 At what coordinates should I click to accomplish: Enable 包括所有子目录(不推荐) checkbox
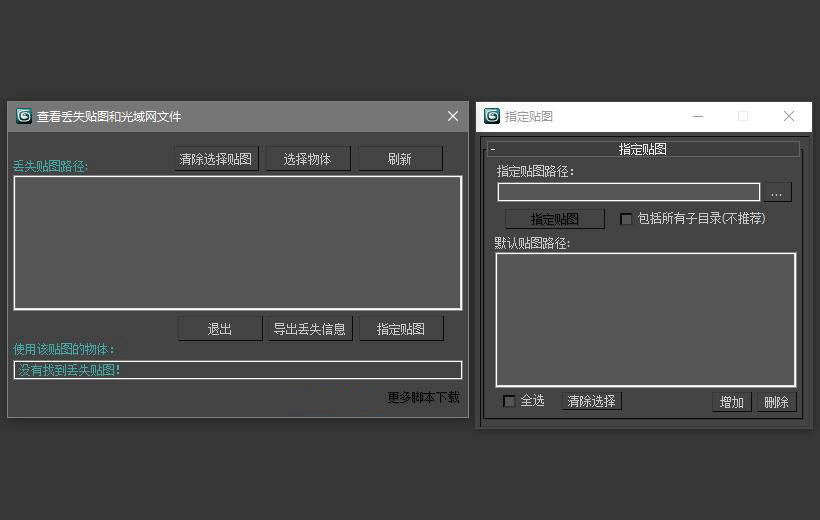coord(626,219)
